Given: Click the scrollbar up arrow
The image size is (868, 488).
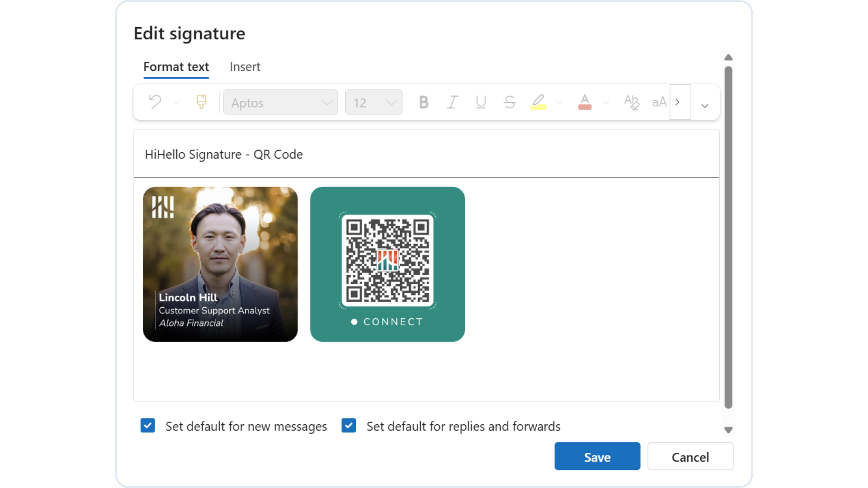Looking at the screenshot, I should [x=728, y=57].
